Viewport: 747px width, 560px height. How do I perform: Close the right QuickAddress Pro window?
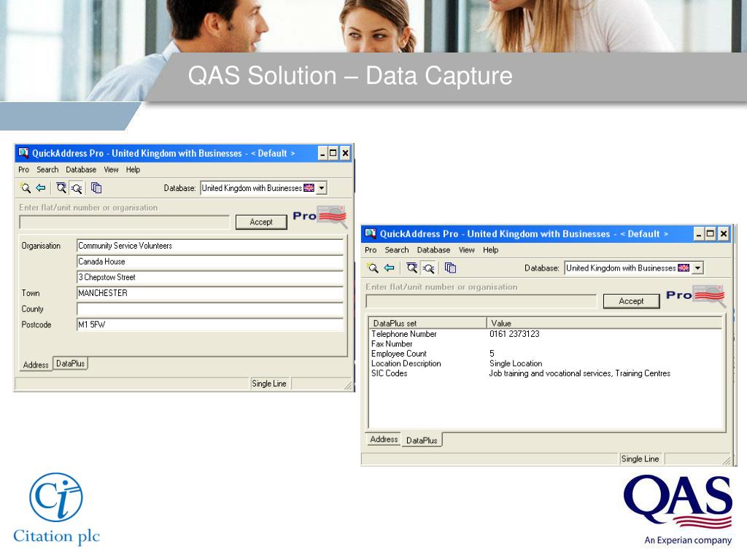coord(724,234)
